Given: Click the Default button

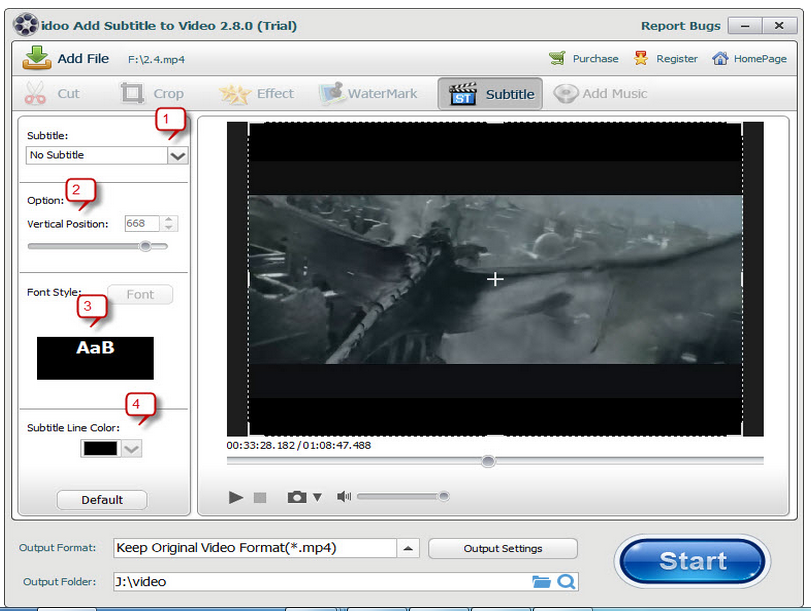Looking at the screenshot, I should 102,500.
